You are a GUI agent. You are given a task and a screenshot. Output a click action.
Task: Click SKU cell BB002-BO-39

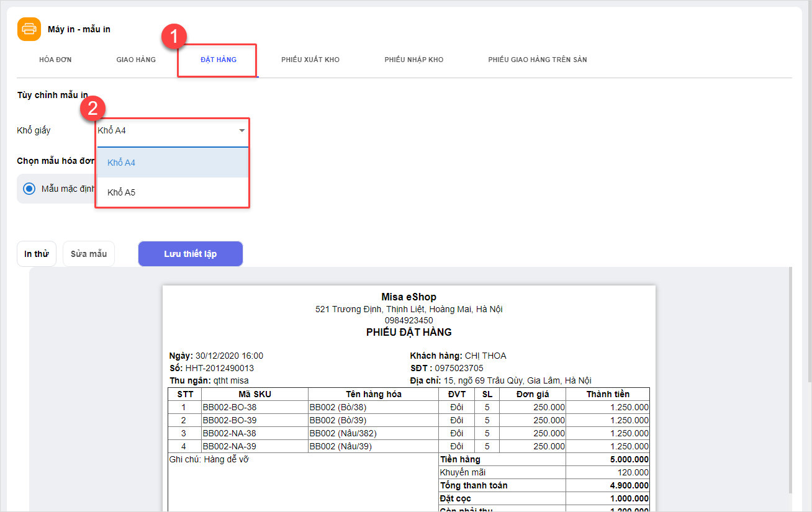(230, 420)
